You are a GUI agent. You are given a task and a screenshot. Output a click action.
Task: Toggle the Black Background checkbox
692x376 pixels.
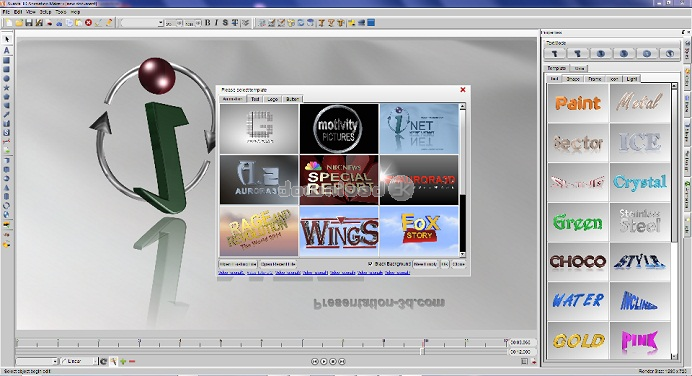click(x=370, y=264)
